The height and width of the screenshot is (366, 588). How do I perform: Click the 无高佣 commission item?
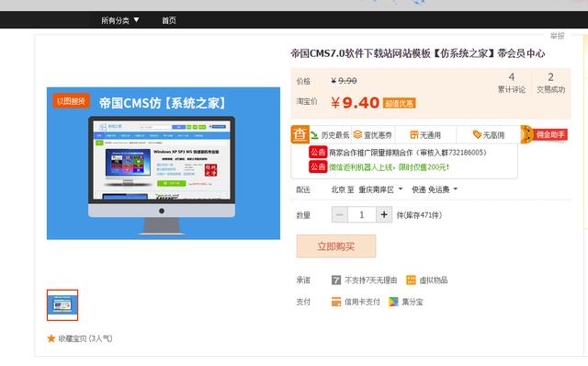pos(489,135)
